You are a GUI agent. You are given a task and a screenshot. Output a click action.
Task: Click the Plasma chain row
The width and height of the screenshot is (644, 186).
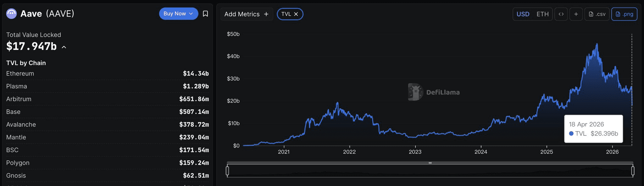click(x=107, y=86)
